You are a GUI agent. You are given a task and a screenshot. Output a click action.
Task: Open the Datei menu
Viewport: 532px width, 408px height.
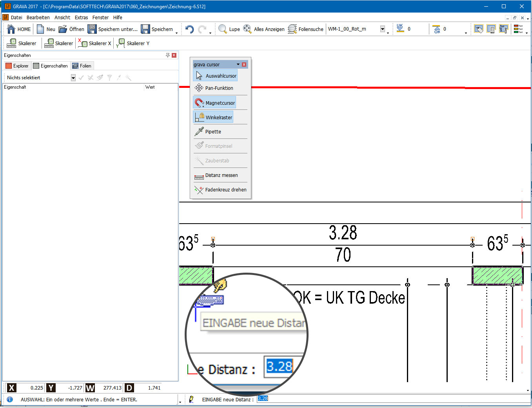point(16,17)
